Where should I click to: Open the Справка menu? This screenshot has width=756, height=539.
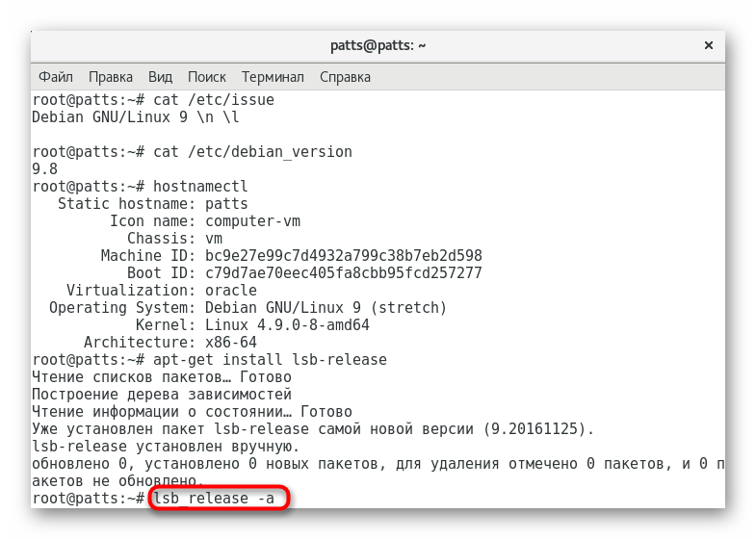tap(346, 77)
